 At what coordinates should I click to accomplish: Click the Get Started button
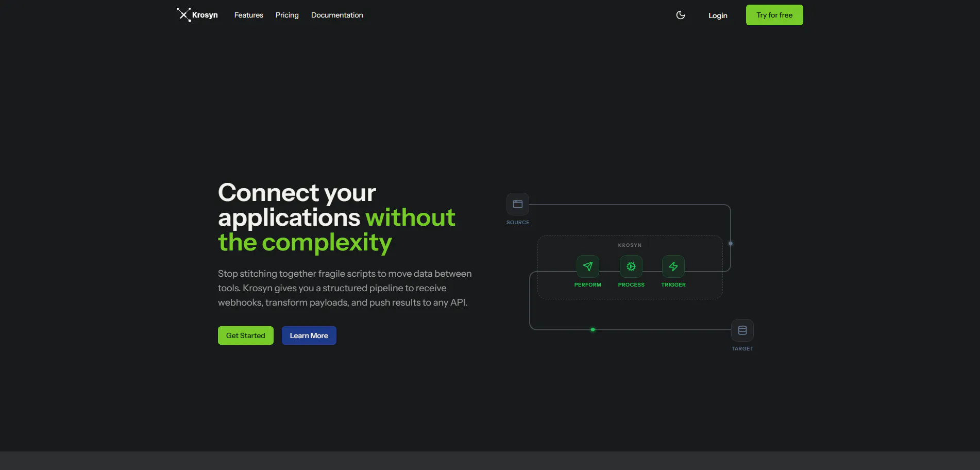pos(246,335)
